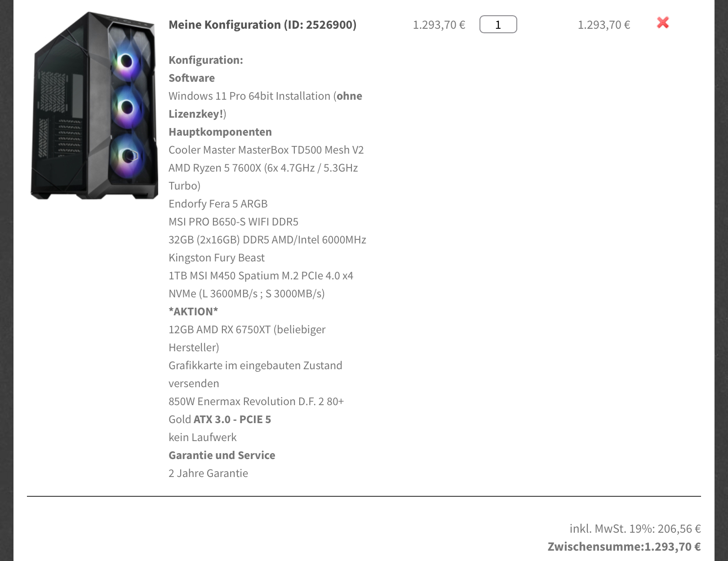
Task: Click the unit price 1.293,70 € left of quantity
Action: pyautogui.click(x=439, y=25)
